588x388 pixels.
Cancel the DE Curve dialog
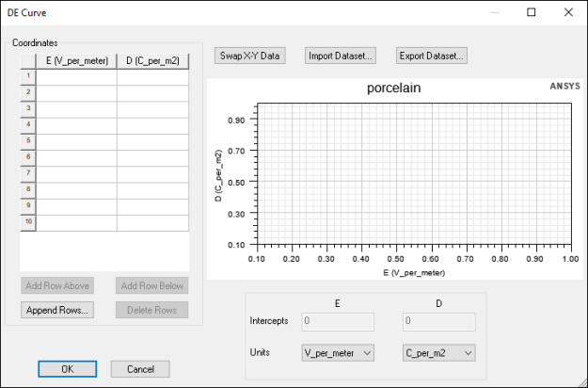tap(140, 369)
